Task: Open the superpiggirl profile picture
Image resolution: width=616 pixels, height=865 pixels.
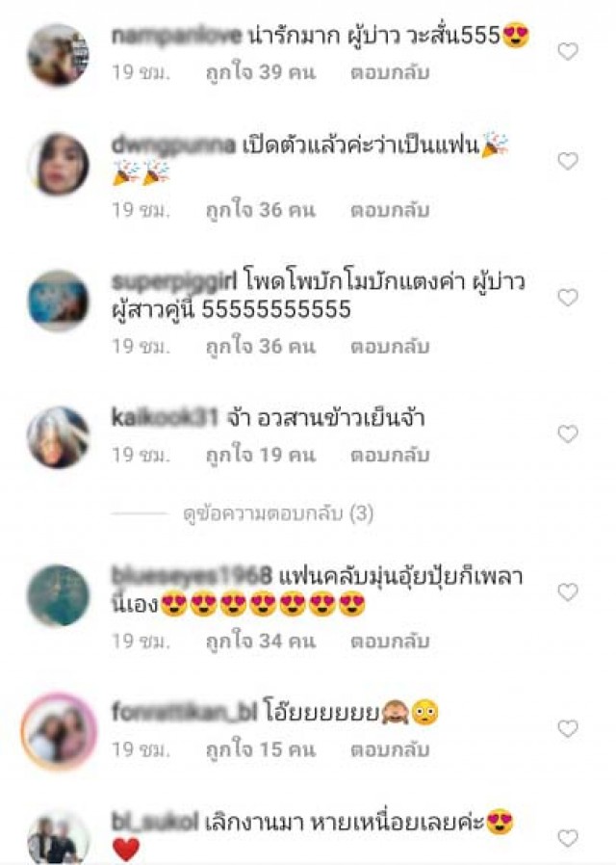Action: click(x=59, y=301)
